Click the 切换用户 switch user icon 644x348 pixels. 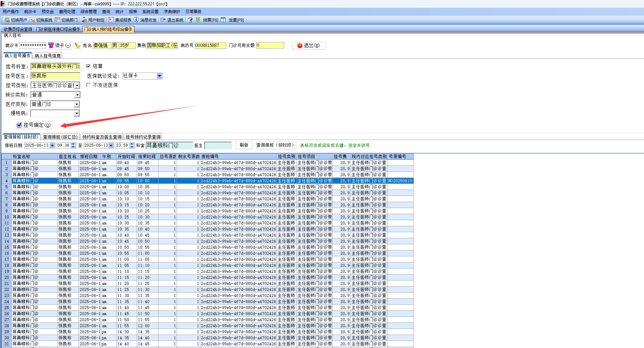tap(7, 20)
